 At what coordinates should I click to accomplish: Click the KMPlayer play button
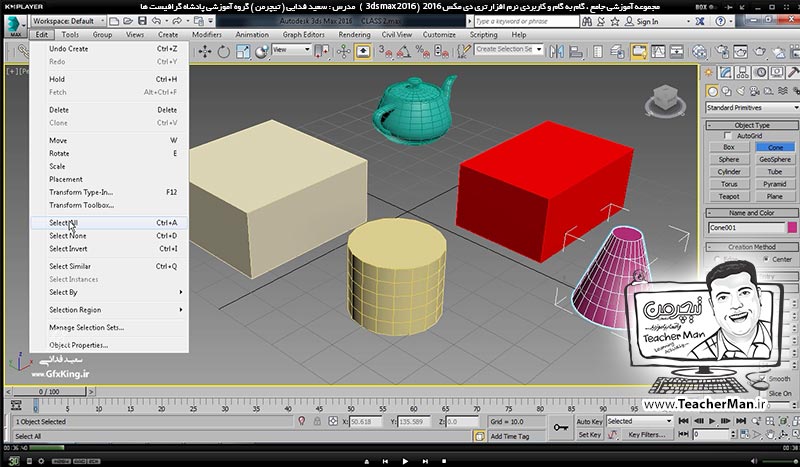405,461
